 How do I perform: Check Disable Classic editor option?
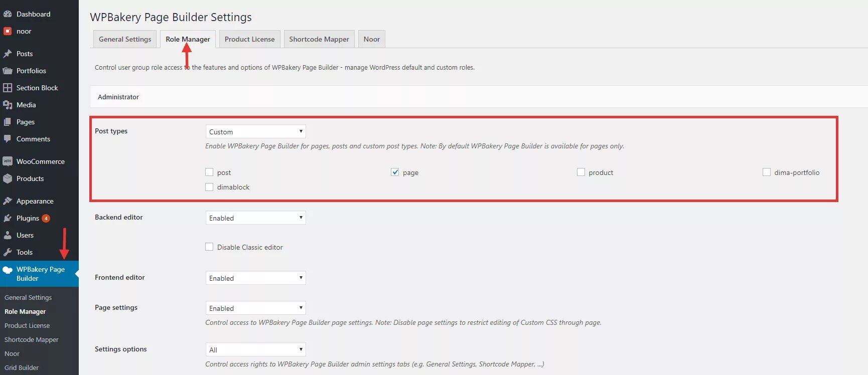[x=209, y=247]
